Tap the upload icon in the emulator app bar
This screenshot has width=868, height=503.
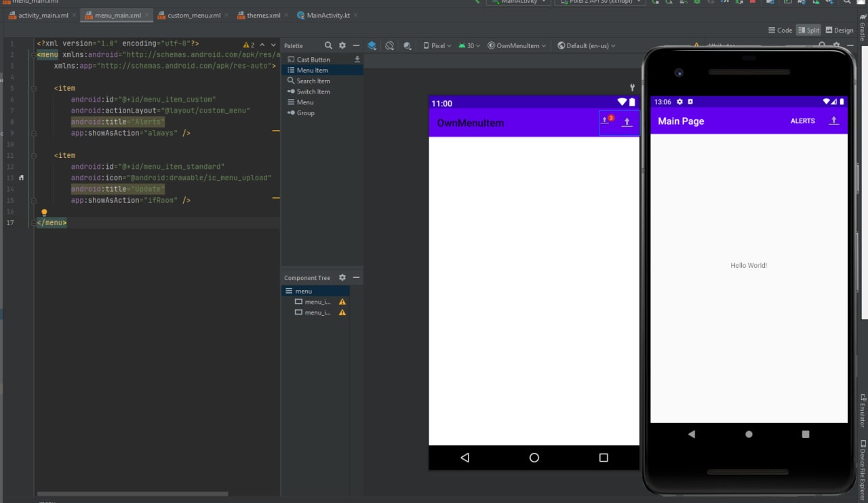[x=834, y=121]
